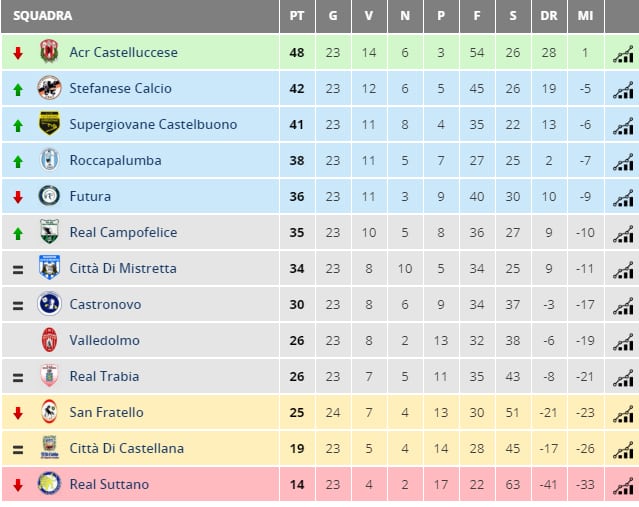
Task: Click the Valledolmo team crest
Action: (49, 340)
